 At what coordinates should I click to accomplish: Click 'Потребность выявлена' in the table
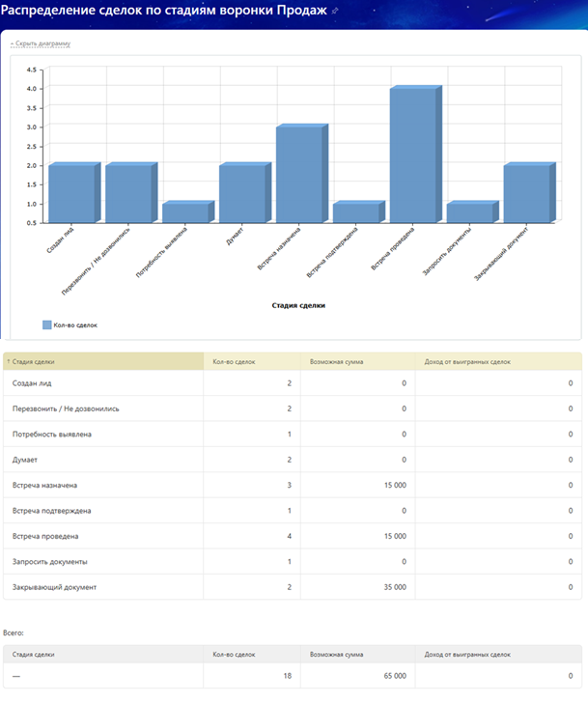(52, 435)
